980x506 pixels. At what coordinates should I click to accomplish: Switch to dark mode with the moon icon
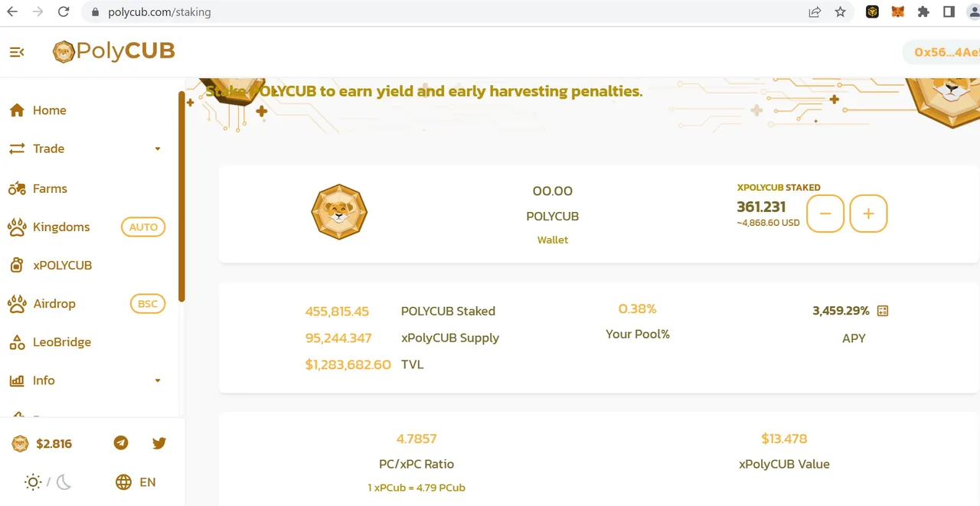click(x=64, y=482)
